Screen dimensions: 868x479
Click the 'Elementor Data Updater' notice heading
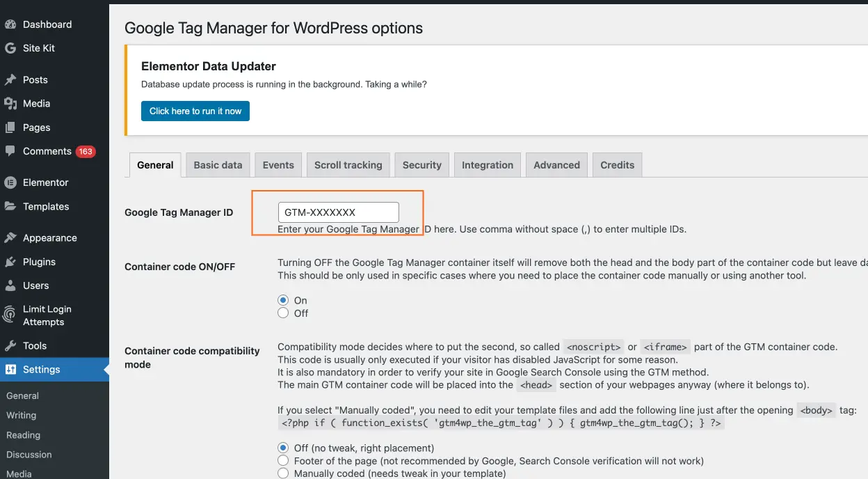209,66
